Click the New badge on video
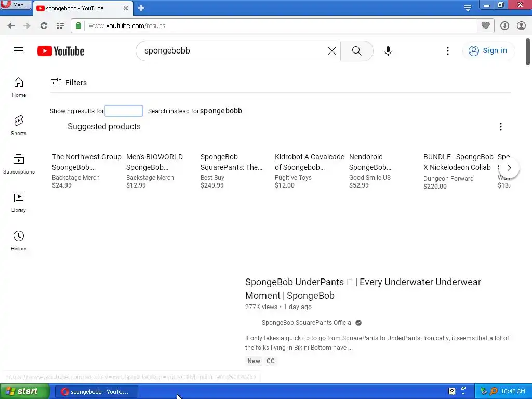Image resolution: width=532 pixels, height=399 pixels. (x=254, y=361)
